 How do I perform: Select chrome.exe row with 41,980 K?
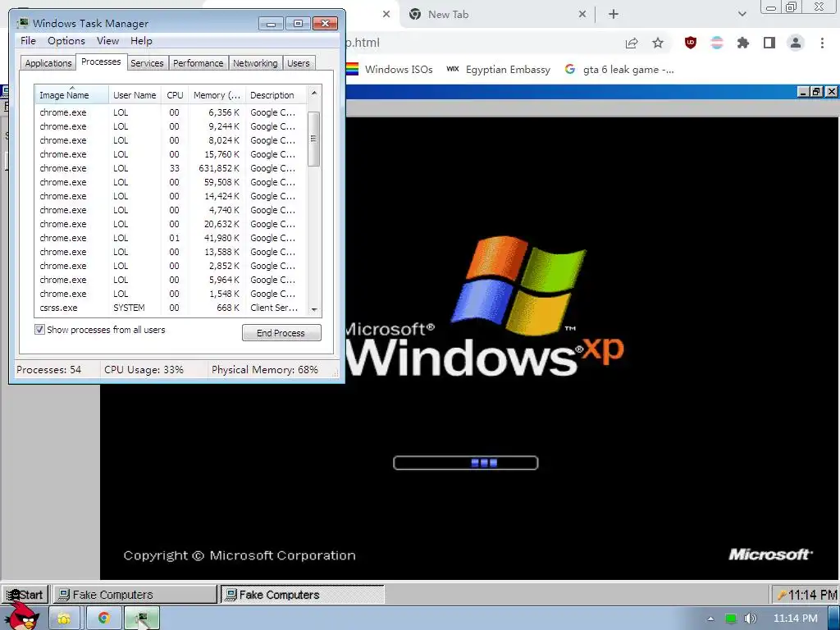[171, 238]
